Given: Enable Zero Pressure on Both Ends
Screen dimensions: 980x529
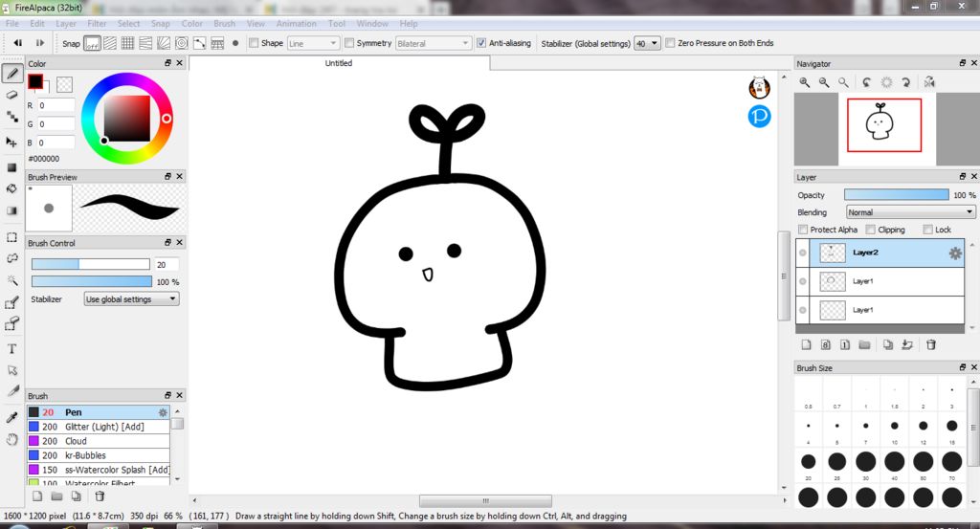Looking at the screenshot, I should 670,43.
